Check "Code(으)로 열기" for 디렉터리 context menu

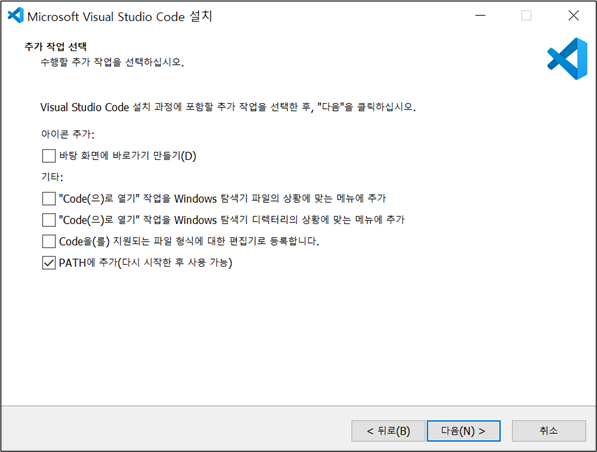[49, 220]
